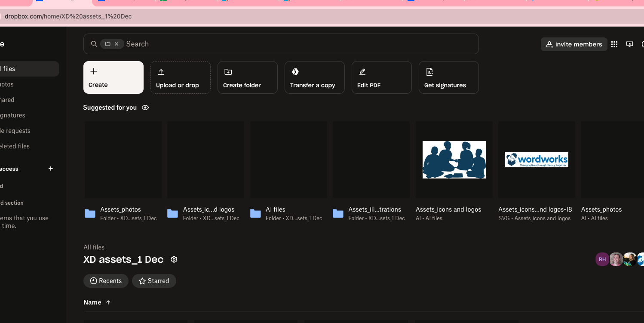The height and width of the screenshot is (323, 644).
Task: Click plus icon next to access section
Action: (x=51, y=169)
